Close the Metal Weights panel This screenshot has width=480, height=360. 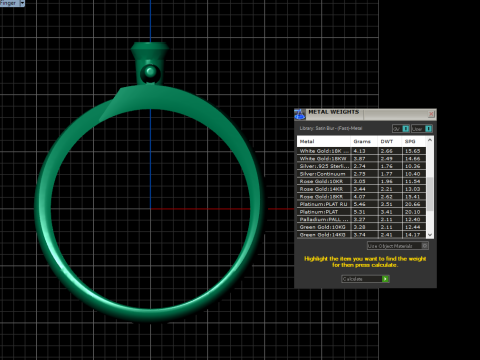431,114
